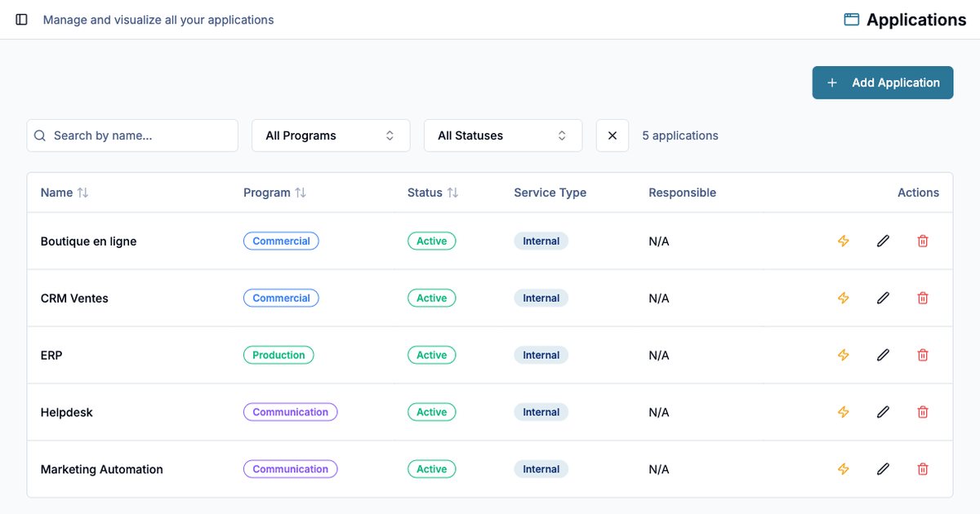Toggle the sidebar panel icon
Screen dimensions: 980x514
pyautogui.click(x=22, y=20)
